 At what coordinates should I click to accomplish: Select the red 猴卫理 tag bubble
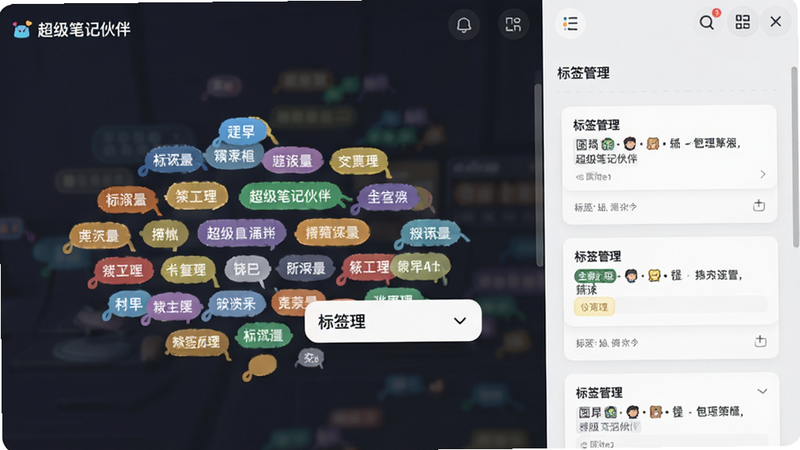tap(123, 270)
